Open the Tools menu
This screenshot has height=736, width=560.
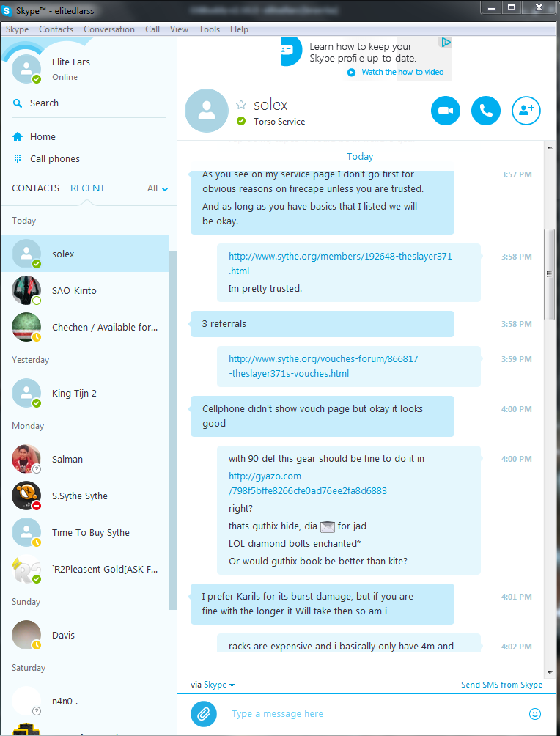point(210,29)
